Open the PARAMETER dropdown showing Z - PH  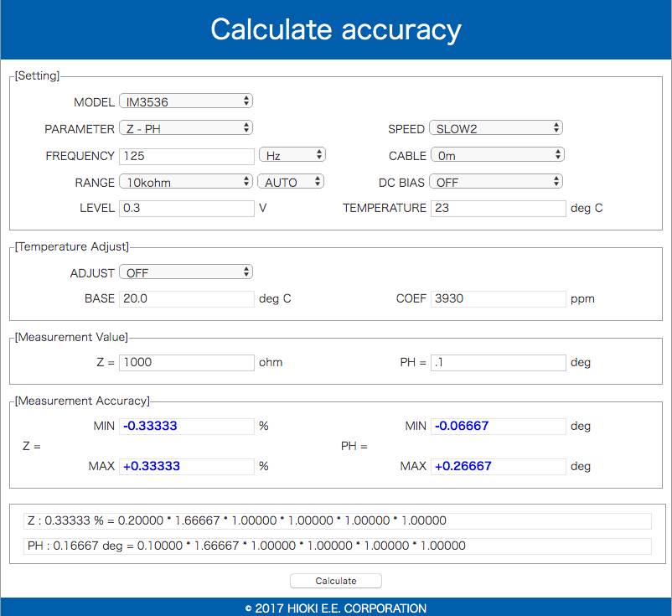pyautogui.click(x=186, y=128)
